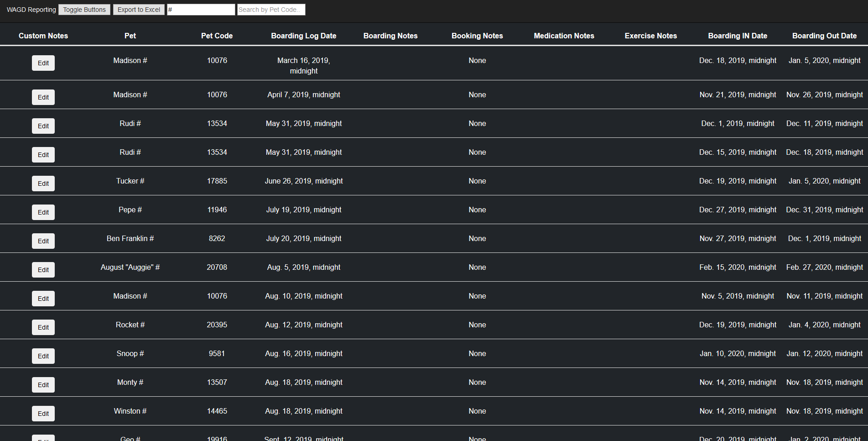Click pet code 11946

tap(217, 210)
